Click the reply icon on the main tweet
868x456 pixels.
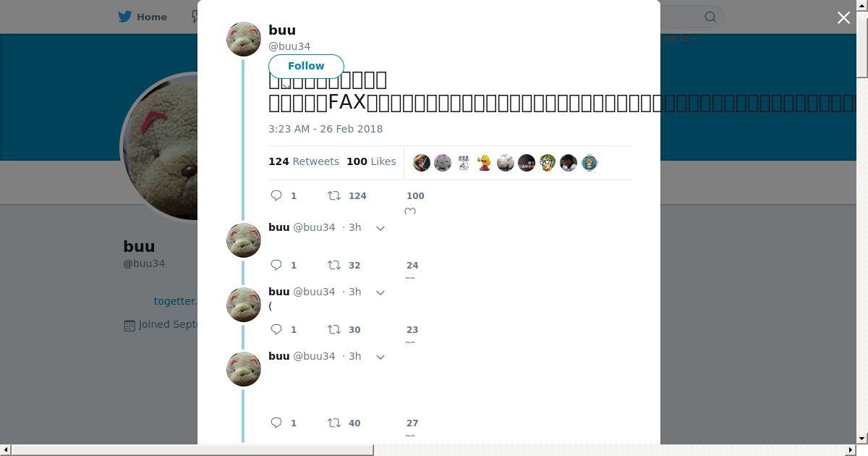[x=276, y=195]
